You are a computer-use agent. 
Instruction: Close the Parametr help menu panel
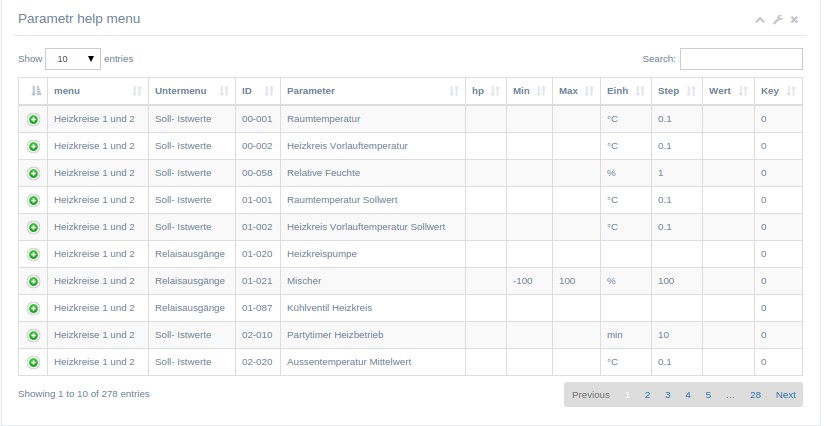click(794, 19)
